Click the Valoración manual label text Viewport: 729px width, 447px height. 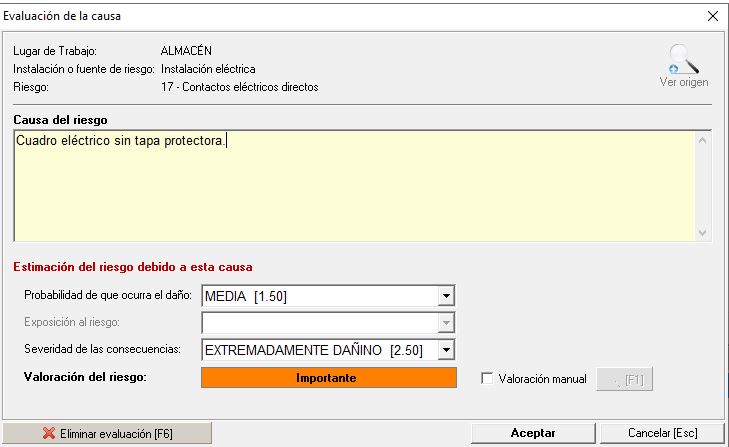click(x=542, y=379)
